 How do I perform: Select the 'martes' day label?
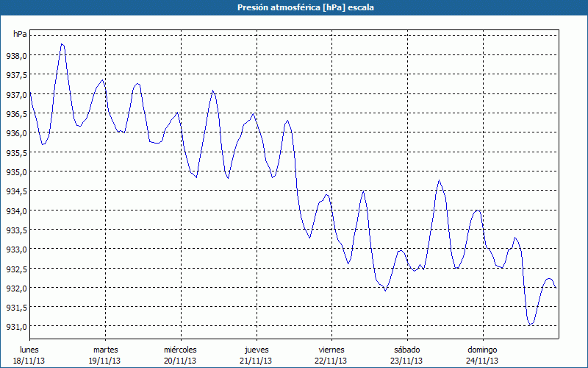[x=105, y=350]
